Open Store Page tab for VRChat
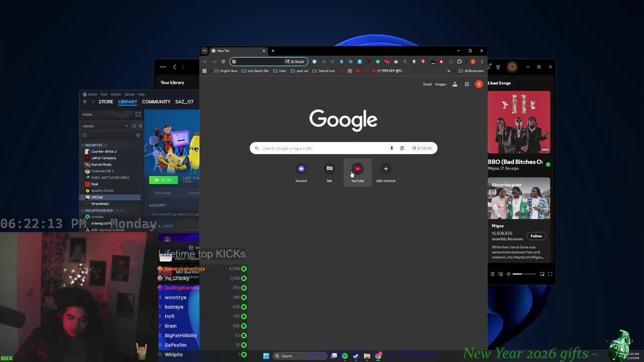The image size is (644, 362). click(x=163, y=193)
